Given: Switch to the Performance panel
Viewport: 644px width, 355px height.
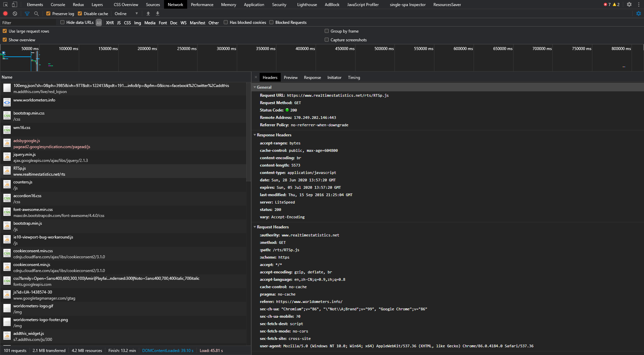Looking at the screenshot, I should click(202, 5).
